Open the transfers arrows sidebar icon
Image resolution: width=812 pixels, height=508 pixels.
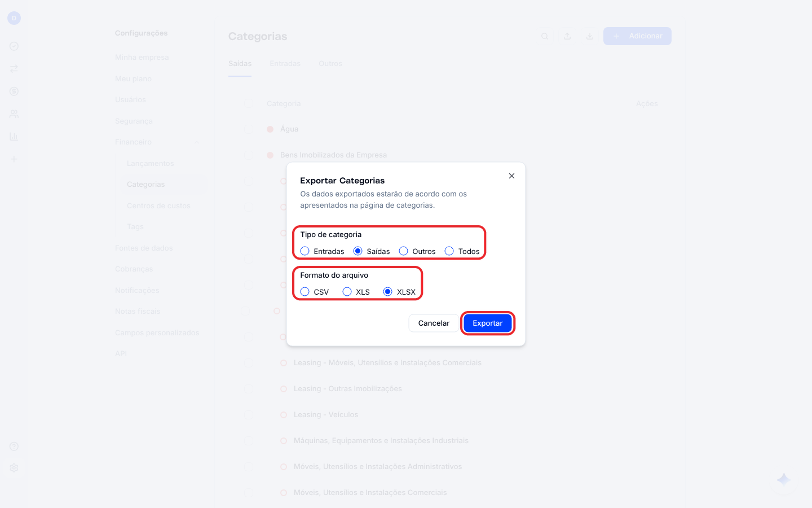pyautogui.click(x=14, y=69)
